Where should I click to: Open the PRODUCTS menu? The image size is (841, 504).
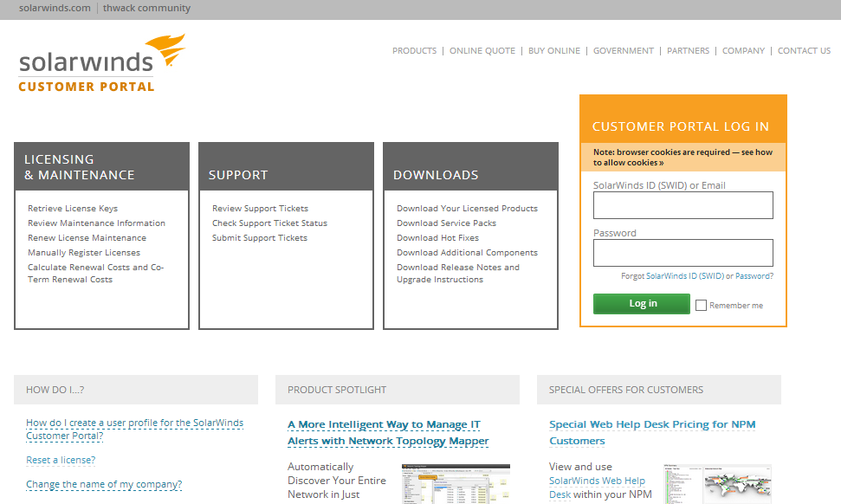tap(414, 50)
